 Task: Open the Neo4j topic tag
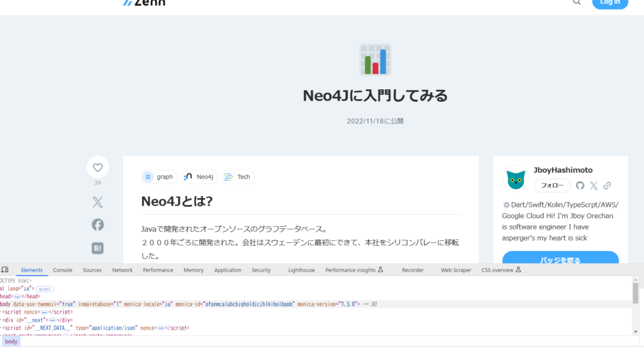199,177
